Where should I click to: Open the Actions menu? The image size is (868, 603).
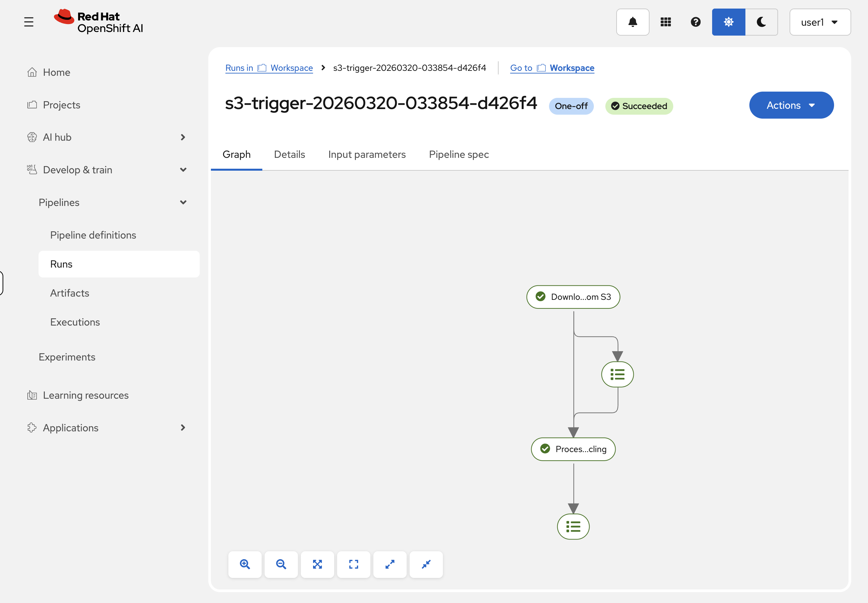point(791,105)
